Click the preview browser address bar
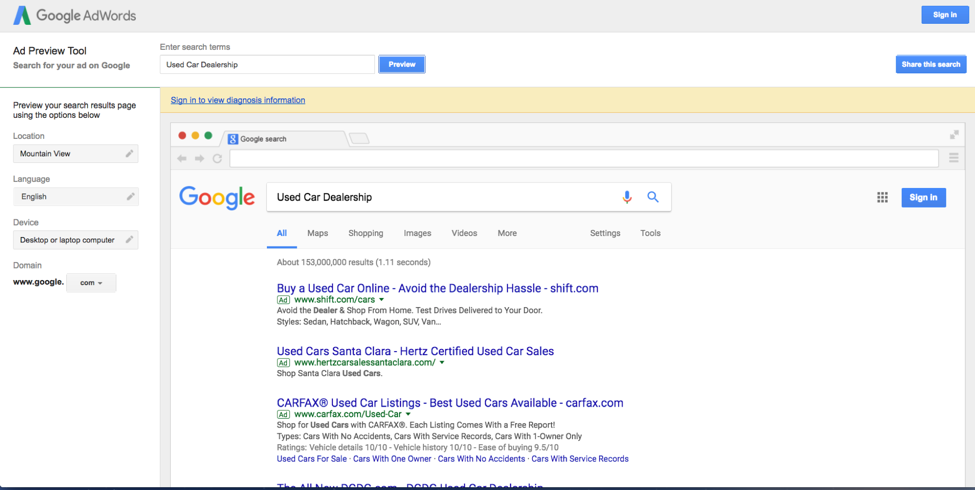The height and width of the screenshot is (490, 975). tap(584, 159)
